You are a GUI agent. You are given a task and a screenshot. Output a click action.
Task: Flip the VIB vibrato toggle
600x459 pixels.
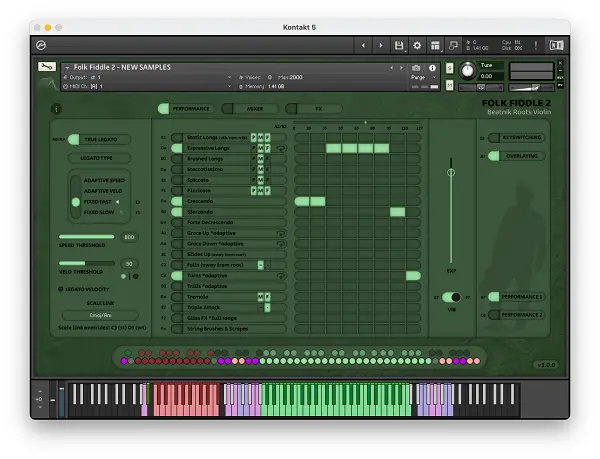(451, 297)
